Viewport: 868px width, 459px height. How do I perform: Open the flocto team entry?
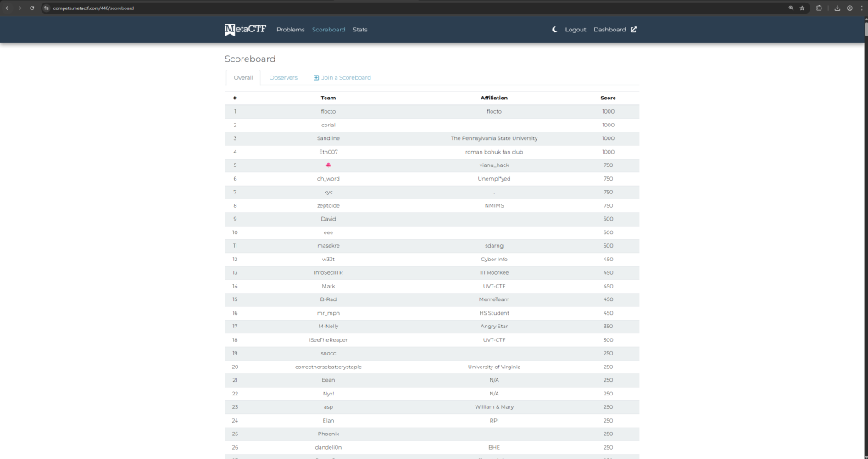pyautogui.click(x=328, y=111)
